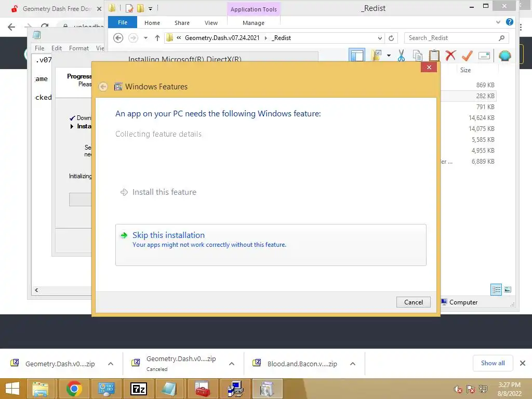The height and width of the screenshot is (399, 532).
Task: Refresh the _Redist folder view
Action: pyautogui.click(x=391, y=38)
